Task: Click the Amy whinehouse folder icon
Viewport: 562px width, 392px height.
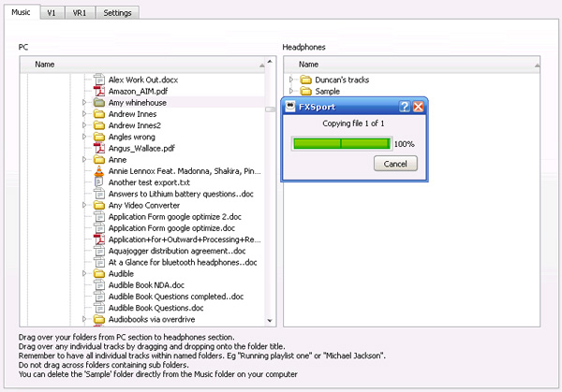Action: click(99, 103)
